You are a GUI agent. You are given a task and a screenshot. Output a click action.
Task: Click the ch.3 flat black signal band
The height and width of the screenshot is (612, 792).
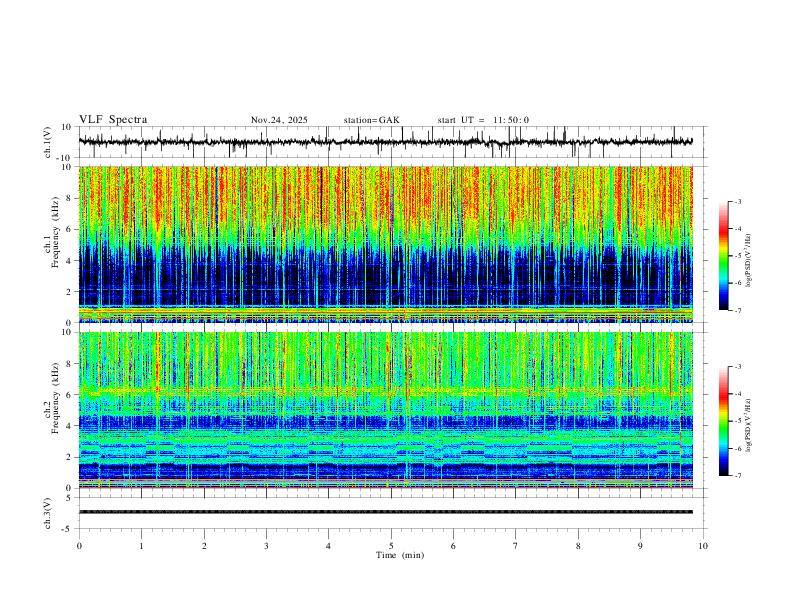(x=385, y=512)
